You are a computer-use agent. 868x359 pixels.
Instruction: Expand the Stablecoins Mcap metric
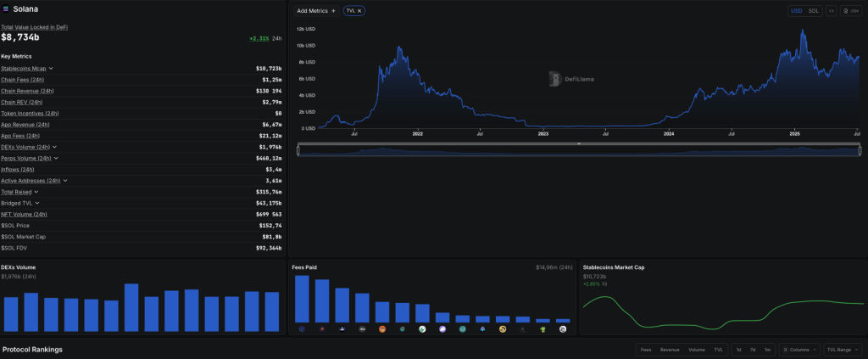(51, 68)
